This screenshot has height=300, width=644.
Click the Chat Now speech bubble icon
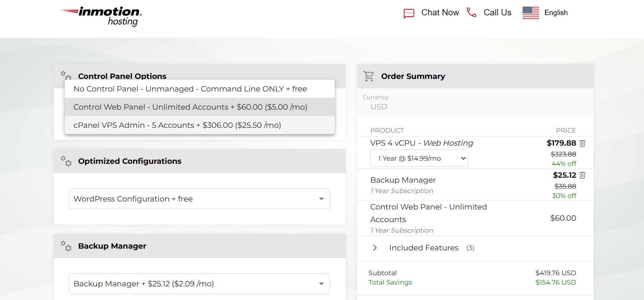point(409,13)
